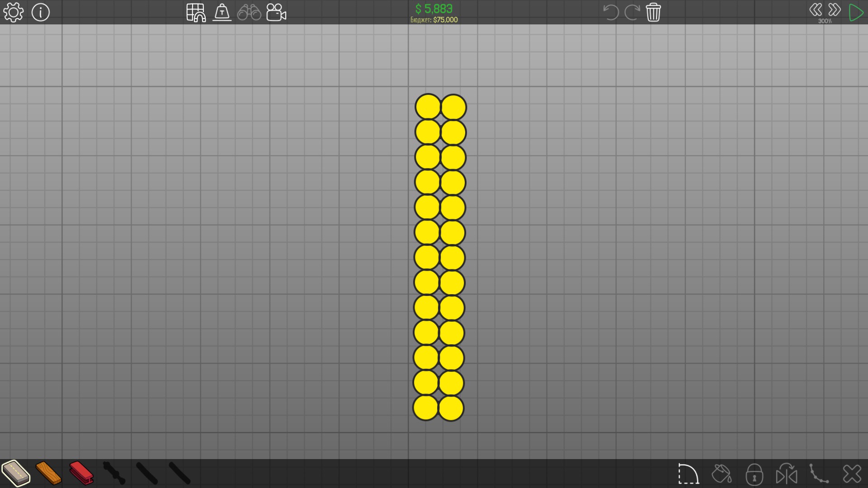Select the road material
Viewport: 868px width, 488px height.
pyautogui.click(x=16, y=473)
